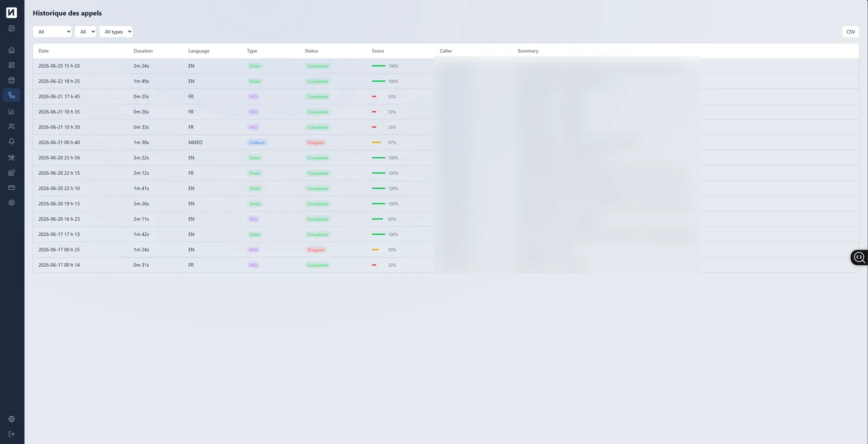
Task: Click the Date column header
Action: 43,51
